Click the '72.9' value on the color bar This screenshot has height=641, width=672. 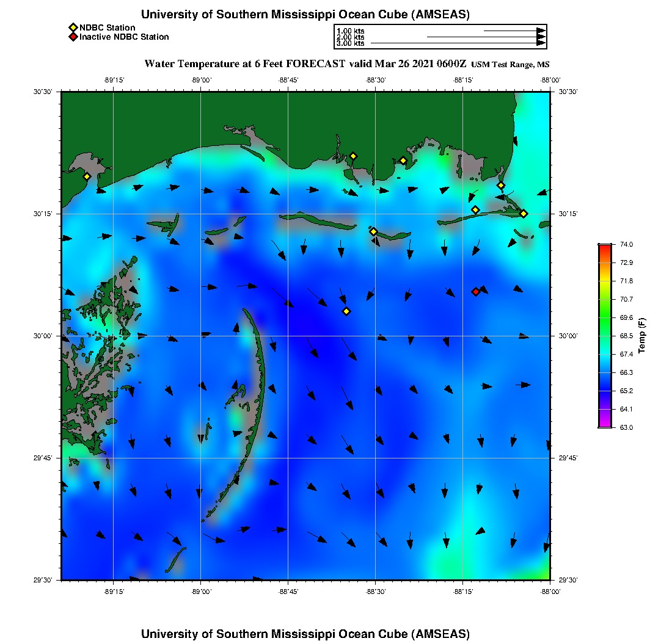626,263
